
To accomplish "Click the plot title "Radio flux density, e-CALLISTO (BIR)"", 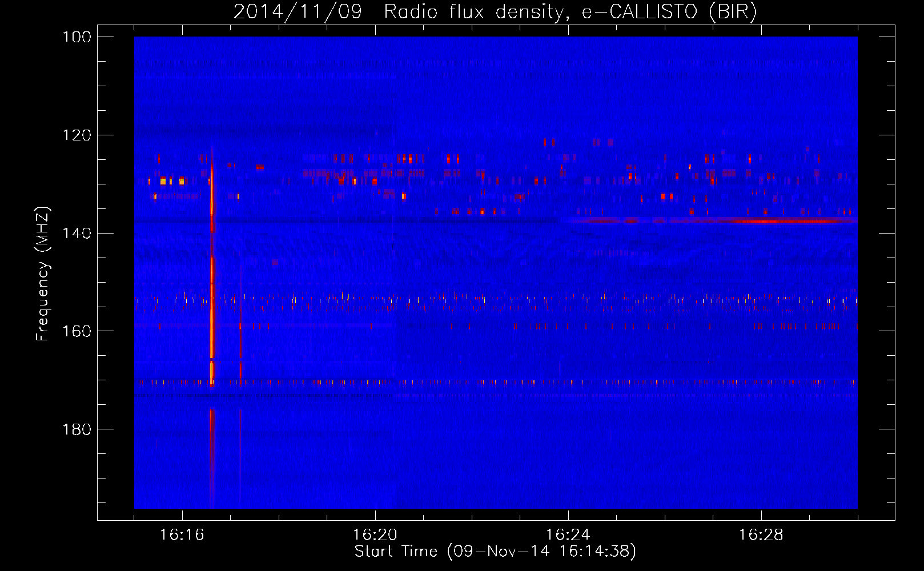I will (570, 12).
